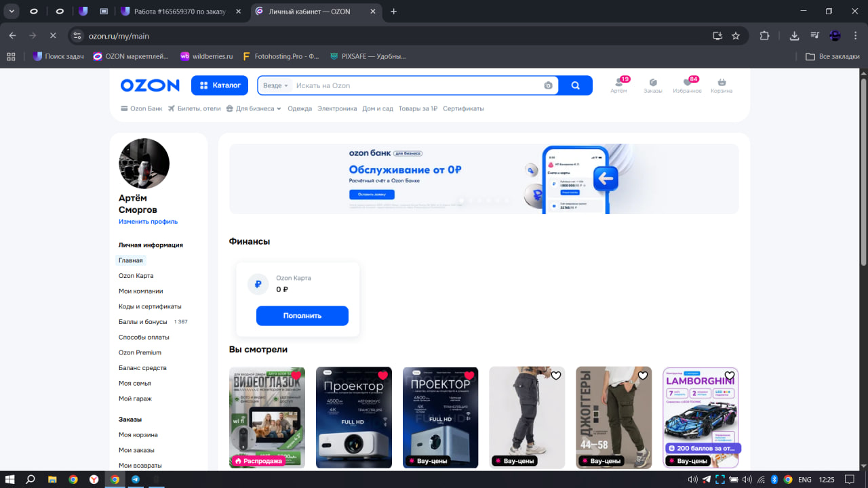This screenshot has height=488, width=868.
Task: Click the profile avatar photo
Action: point(144,163)
